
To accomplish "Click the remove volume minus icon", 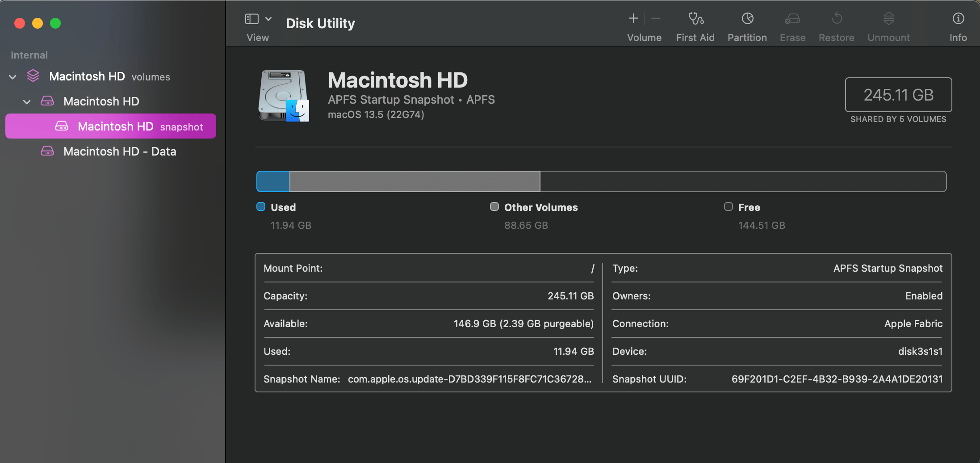I will [x=656, y=19].
